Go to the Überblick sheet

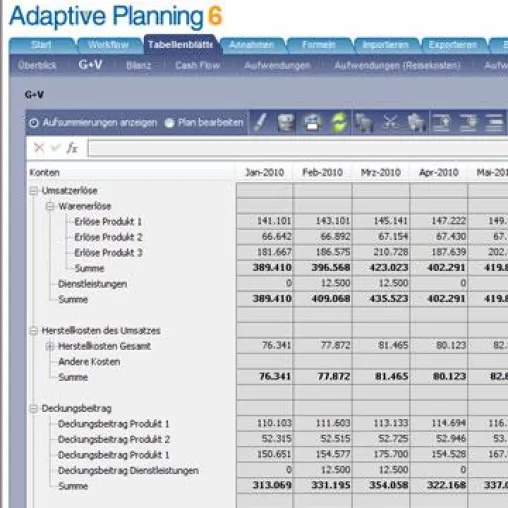[x=37, y=66]
